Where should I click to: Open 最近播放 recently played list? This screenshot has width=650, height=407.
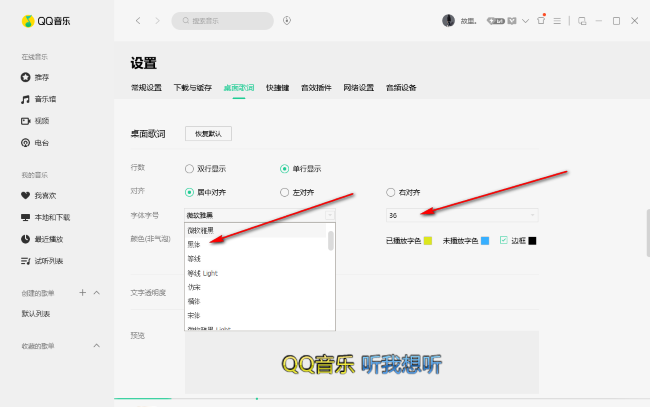pos(48,239)
